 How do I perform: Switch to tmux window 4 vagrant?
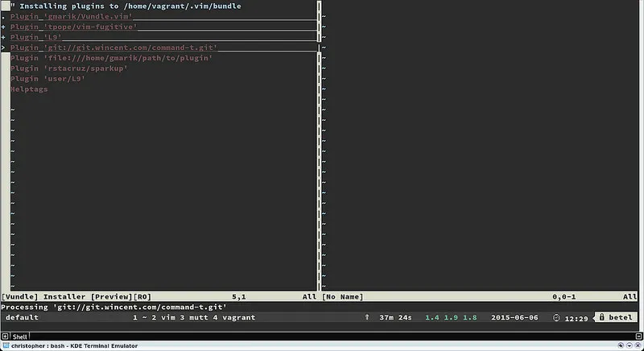(x=233, y=318)
